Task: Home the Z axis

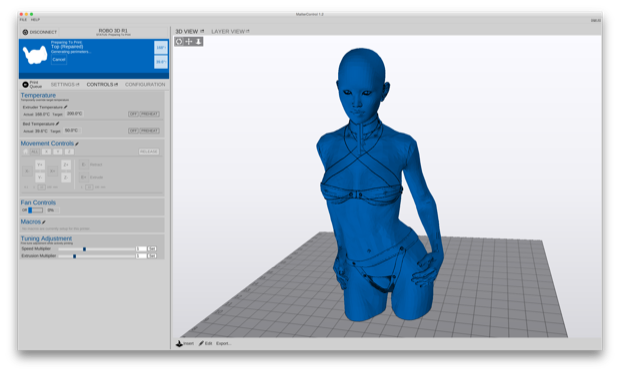Action: click(x=69, y=152)
